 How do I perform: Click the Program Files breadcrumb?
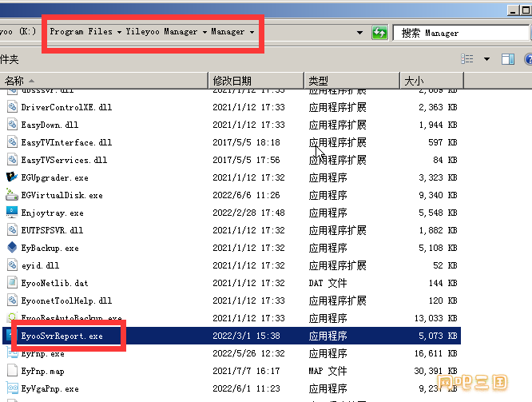pyautogui.click(x=81, y=32)
